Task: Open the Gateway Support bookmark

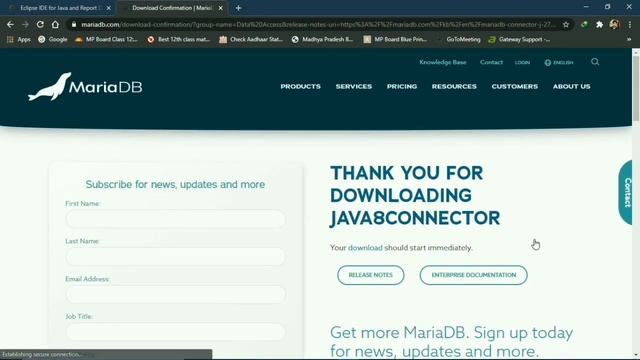Action: click(519, 40)
